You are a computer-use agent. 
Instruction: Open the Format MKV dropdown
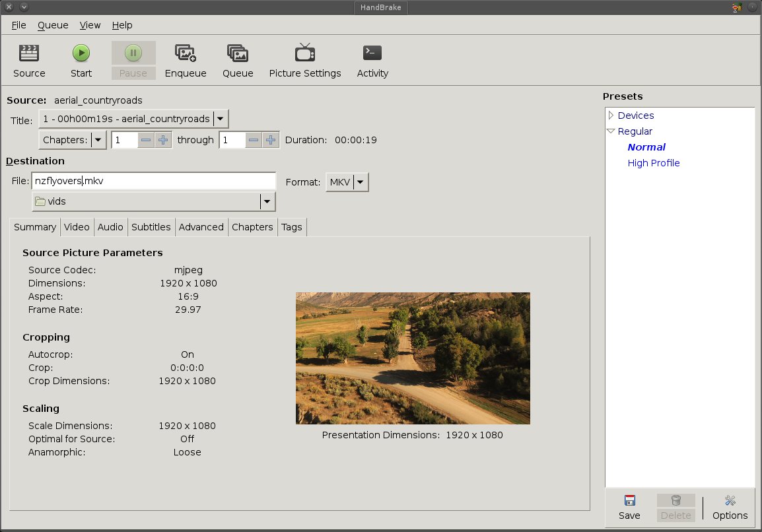(361, 182)
